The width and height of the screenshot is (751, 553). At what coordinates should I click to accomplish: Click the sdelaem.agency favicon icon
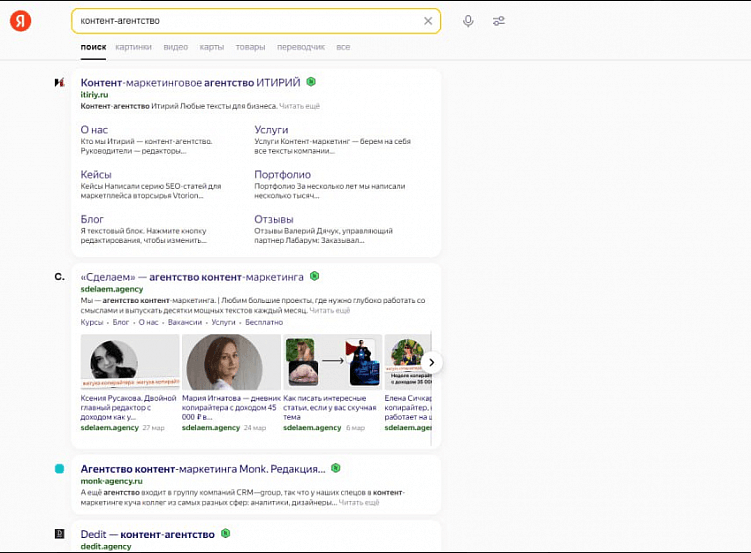click(59, 276)
